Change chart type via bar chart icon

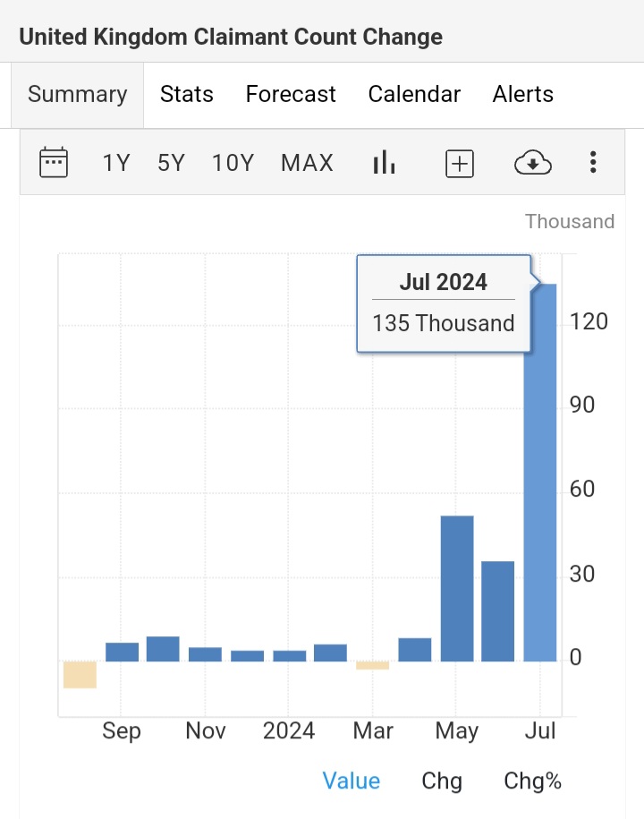tap(384, 163)
